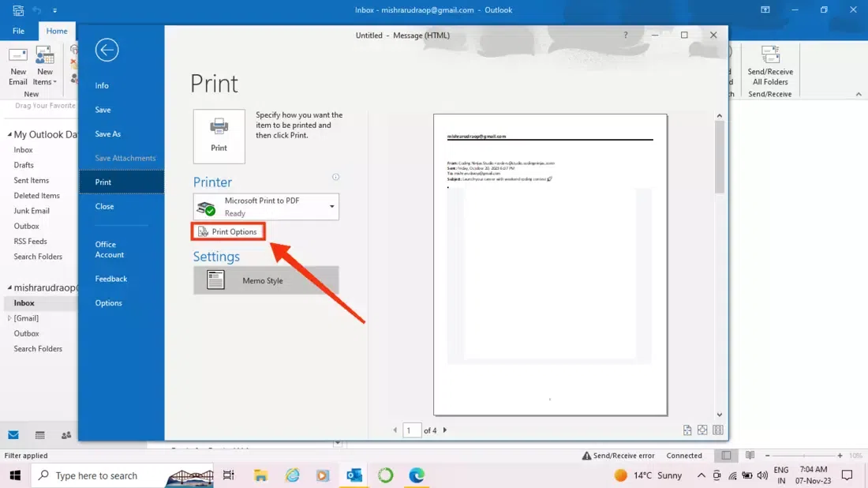868x488 pixels.
Task: Open Info in the backstage menu
Action: (x=102, y=85)
